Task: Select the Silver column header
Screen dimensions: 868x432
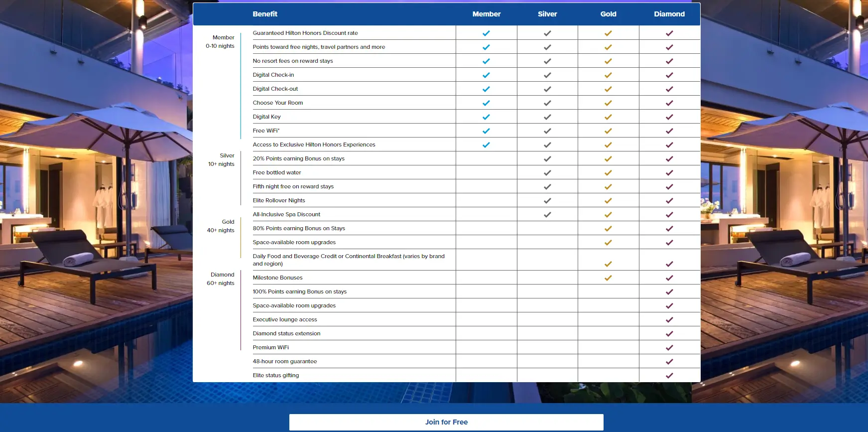Action: click(547, 14)
